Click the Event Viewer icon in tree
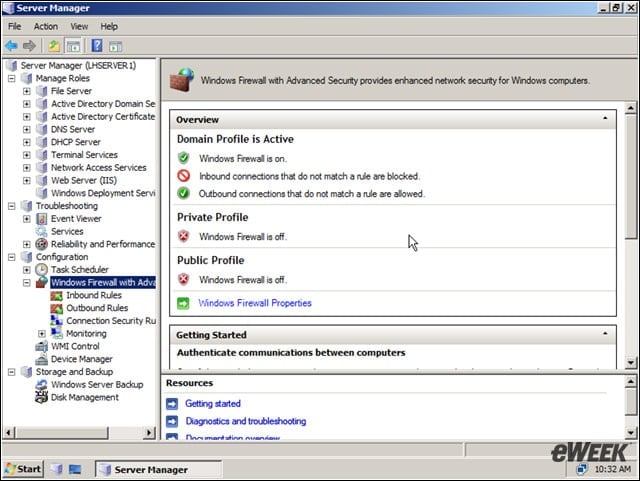 [41, 219]
